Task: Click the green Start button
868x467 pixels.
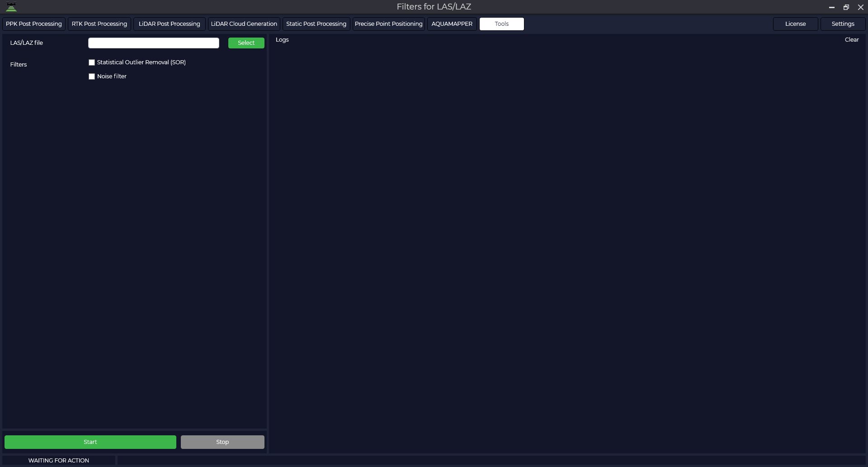Action: [90, 442]
